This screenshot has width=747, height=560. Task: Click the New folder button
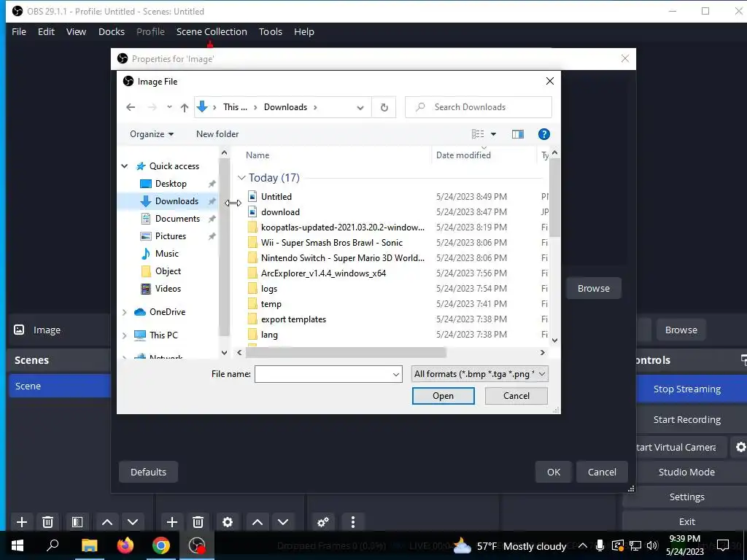(x=217, y=134)
